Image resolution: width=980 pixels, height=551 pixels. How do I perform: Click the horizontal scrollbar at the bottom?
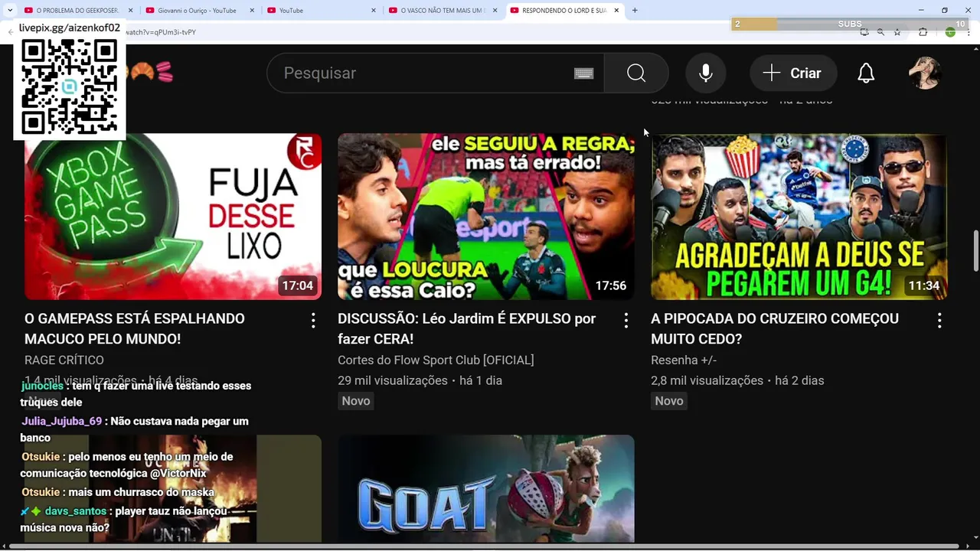(482, 546)
